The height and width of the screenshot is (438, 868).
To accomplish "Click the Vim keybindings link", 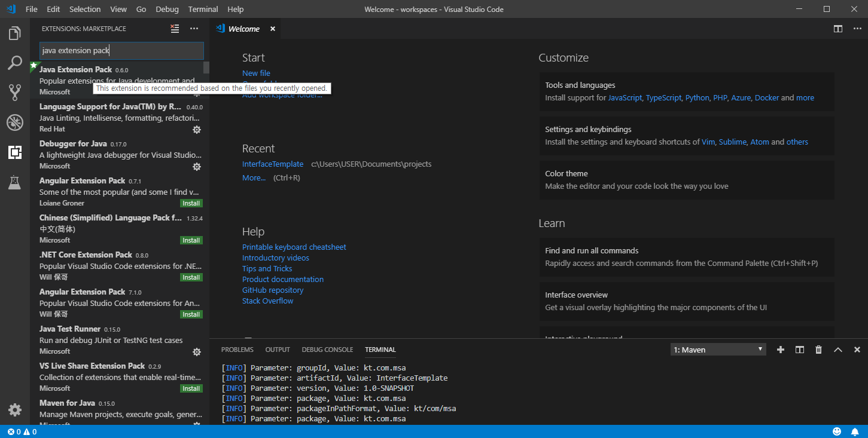I will pyautogui.click(x=708, y=142).
